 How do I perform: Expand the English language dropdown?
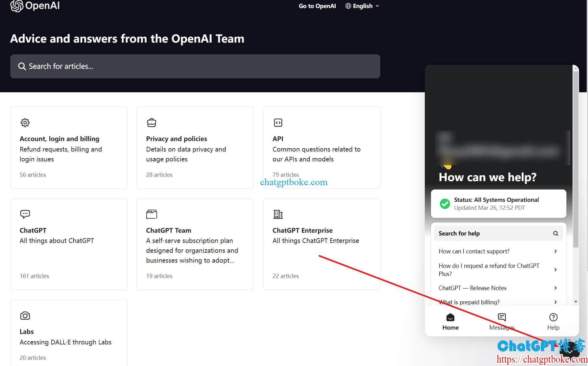(362, 6)
